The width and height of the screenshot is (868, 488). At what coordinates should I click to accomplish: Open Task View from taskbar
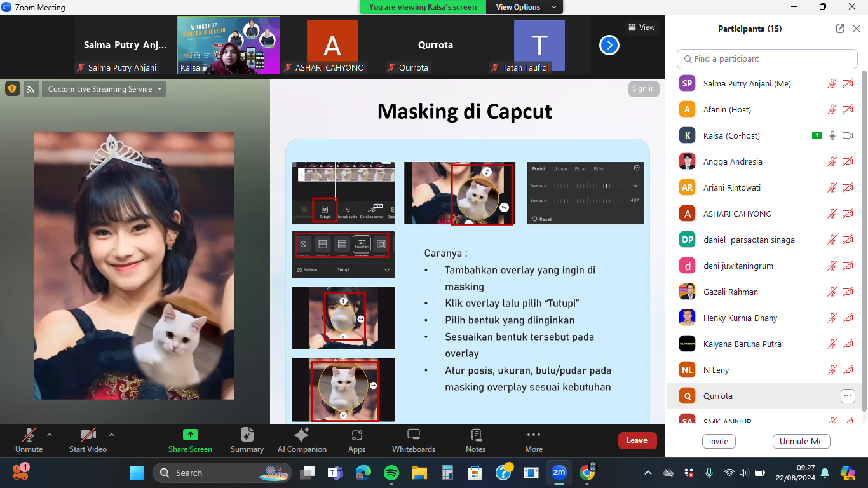(x=308, y=473)
